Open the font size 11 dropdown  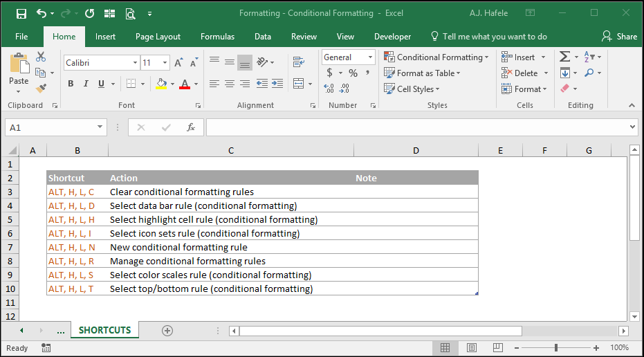[x=165, y=62]
